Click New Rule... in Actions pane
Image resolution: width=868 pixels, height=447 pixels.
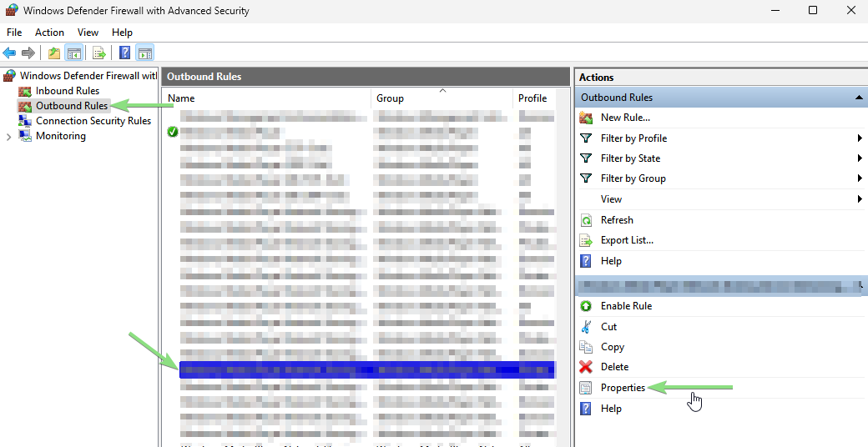(x=625, y=118)
